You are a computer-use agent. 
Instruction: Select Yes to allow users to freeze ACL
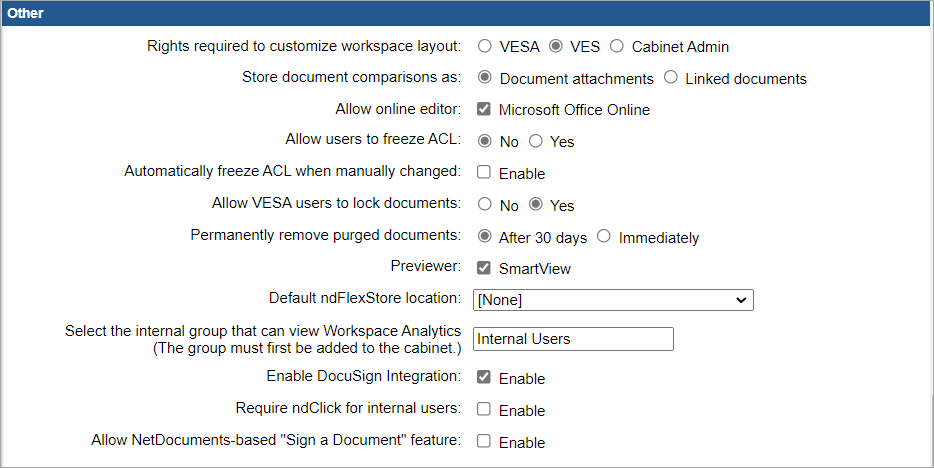click(x=536, y=142)
